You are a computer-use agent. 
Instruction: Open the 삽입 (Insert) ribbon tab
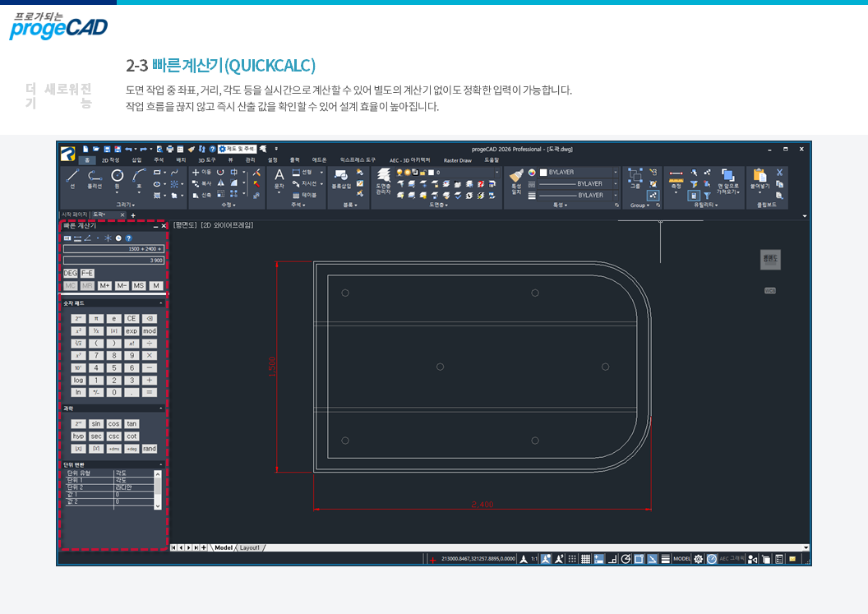pos(136,160)
